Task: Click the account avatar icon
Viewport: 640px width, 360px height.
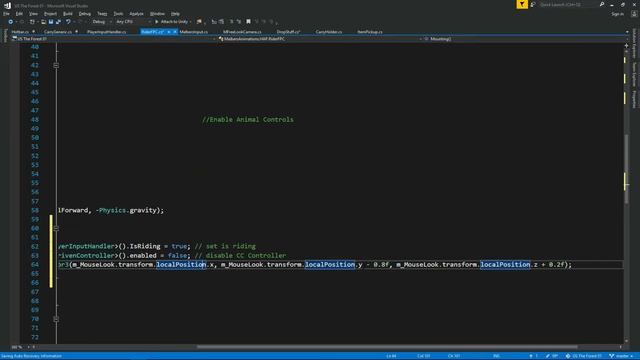Action: pyautogui.click(x=634, y=14)
